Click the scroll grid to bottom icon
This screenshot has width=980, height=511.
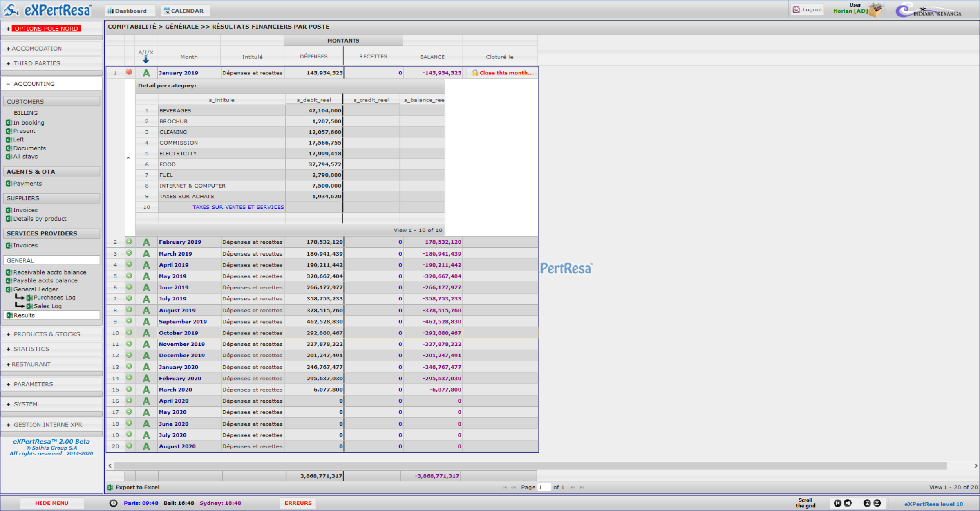877,503
